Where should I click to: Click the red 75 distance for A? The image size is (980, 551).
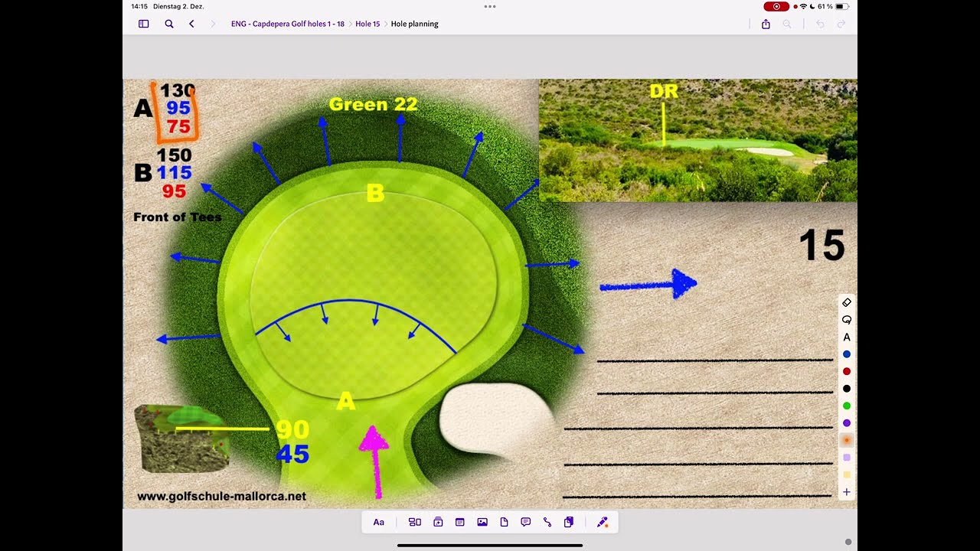pos(178,126)
